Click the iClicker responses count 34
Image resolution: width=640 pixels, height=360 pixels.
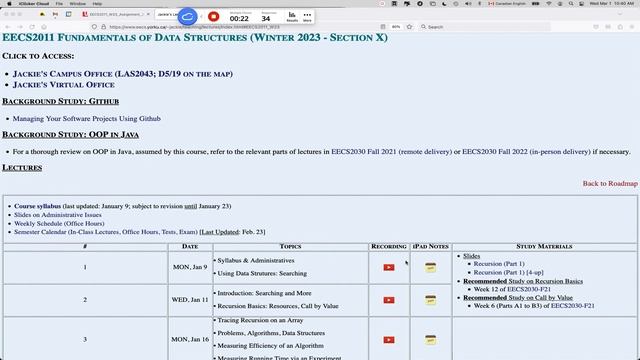(266, 18)
